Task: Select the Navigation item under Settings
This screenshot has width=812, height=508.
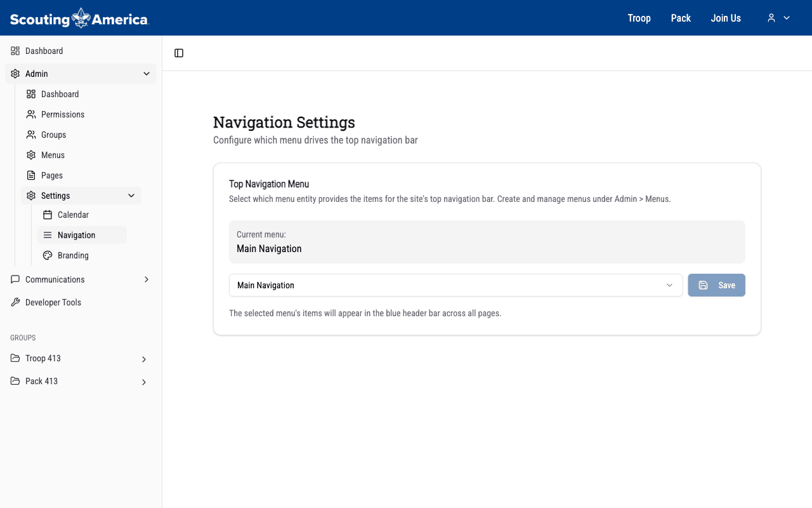Action: pyautogui.click(x=82, y=235)
